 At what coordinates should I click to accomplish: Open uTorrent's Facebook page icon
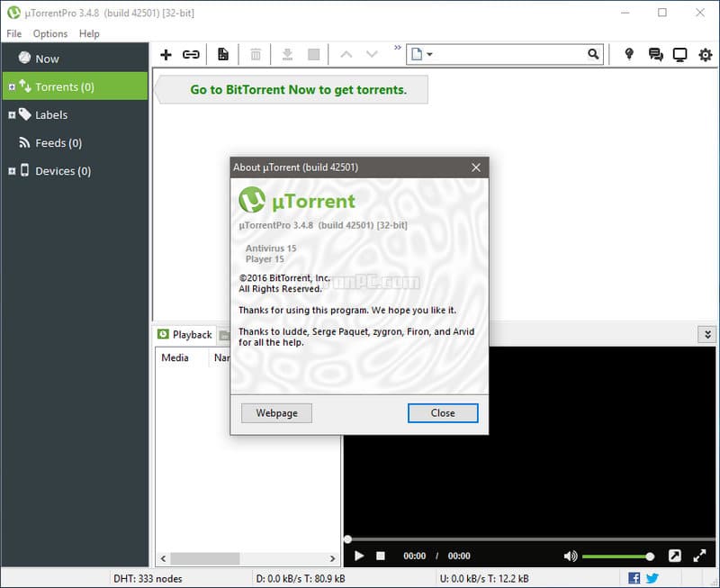(634, 578)
